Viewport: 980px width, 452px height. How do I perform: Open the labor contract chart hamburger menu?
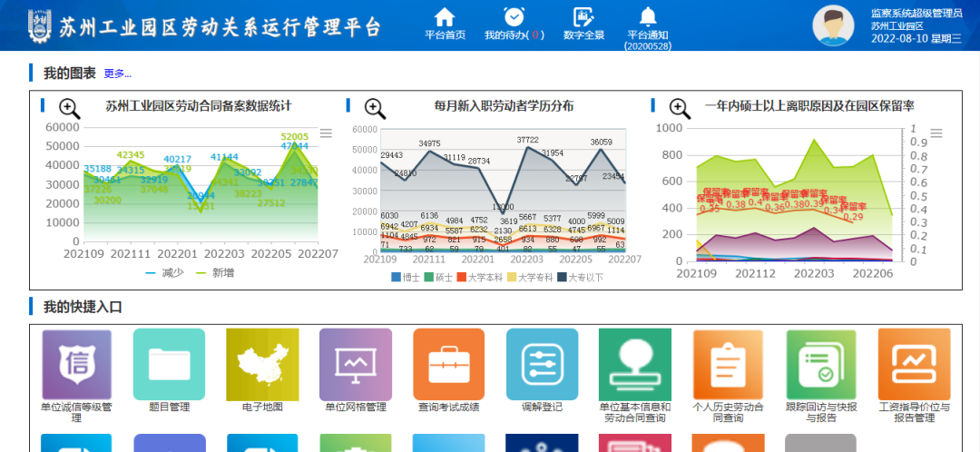tap(326, 133)
